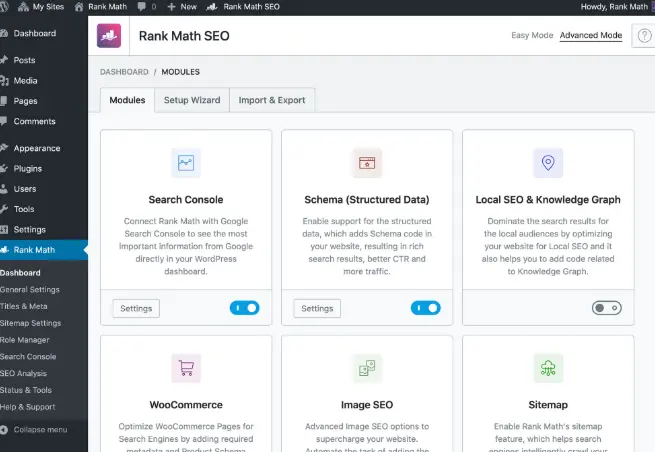Click the Sitemap card title

548,405
